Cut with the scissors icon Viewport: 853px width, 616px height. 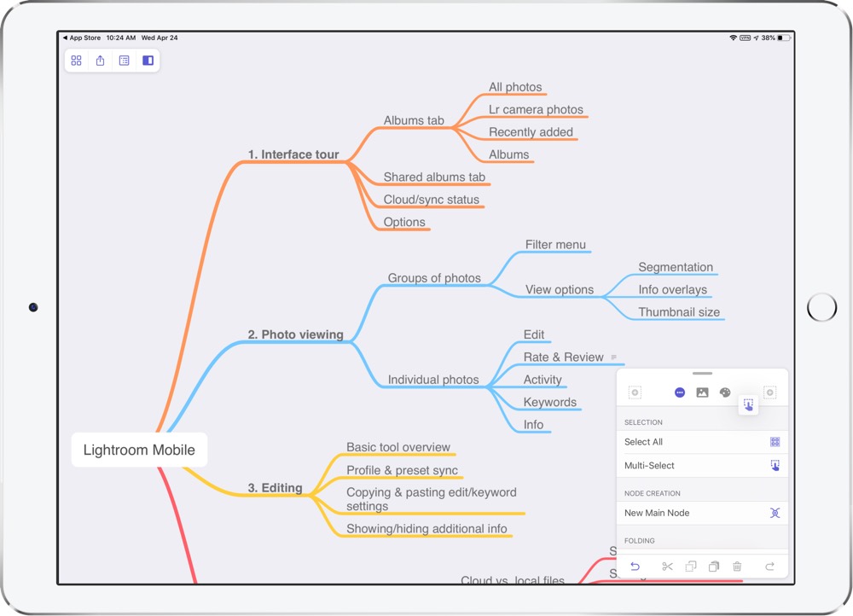(x=668, y=567)
